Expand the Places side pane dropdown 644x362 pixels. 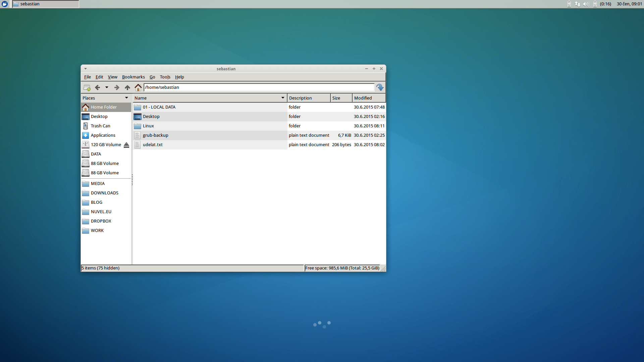point(126,98)
